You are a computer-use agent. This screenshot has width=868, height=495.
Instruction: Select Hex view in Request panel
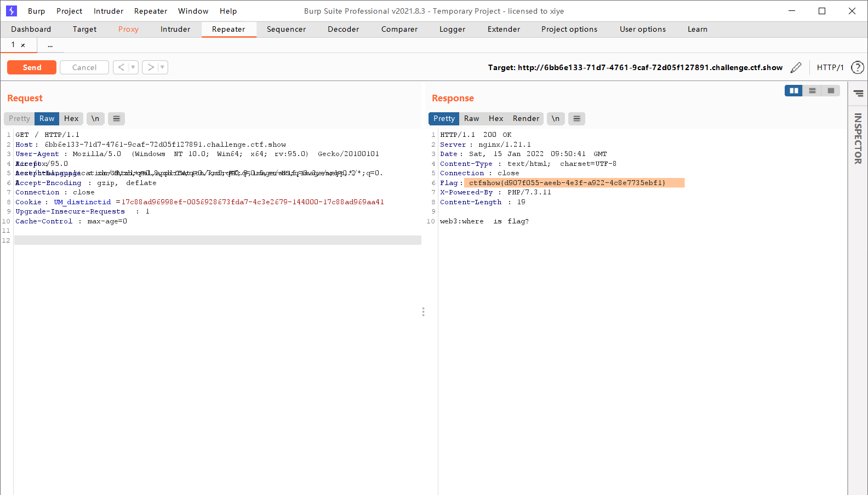tap(71, 118)
